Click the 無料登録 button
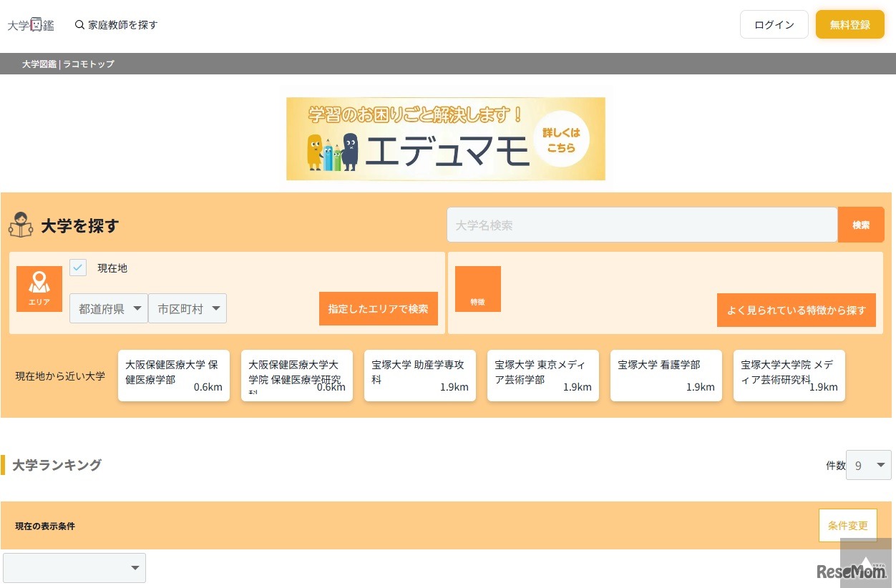Image resolution: width=896 pixels, height=588 pixels. pyautogui.click(x=849, y=25)
